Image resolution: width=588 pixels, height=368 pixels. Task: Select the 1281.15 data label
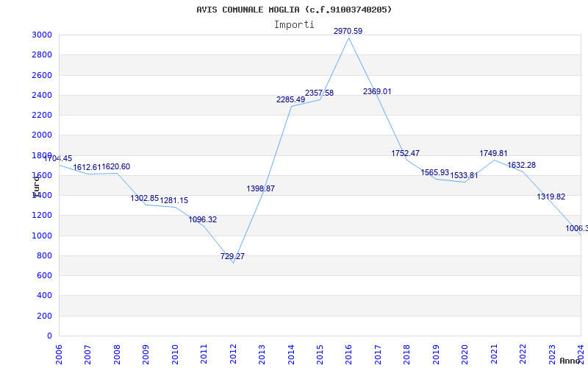pos(174,200)
